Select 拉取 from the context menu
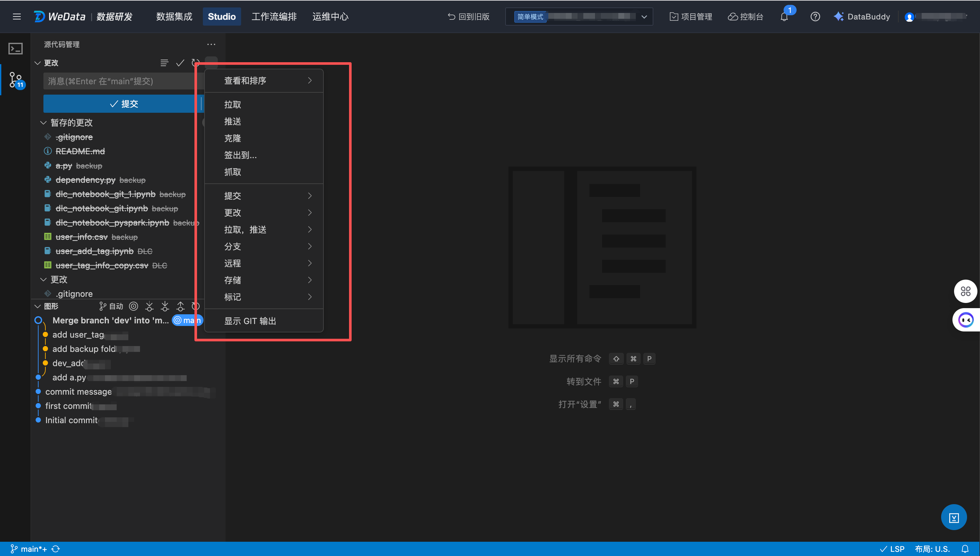Image resolution: width=980 pixels, height=556 pixels. click(233, 105)
